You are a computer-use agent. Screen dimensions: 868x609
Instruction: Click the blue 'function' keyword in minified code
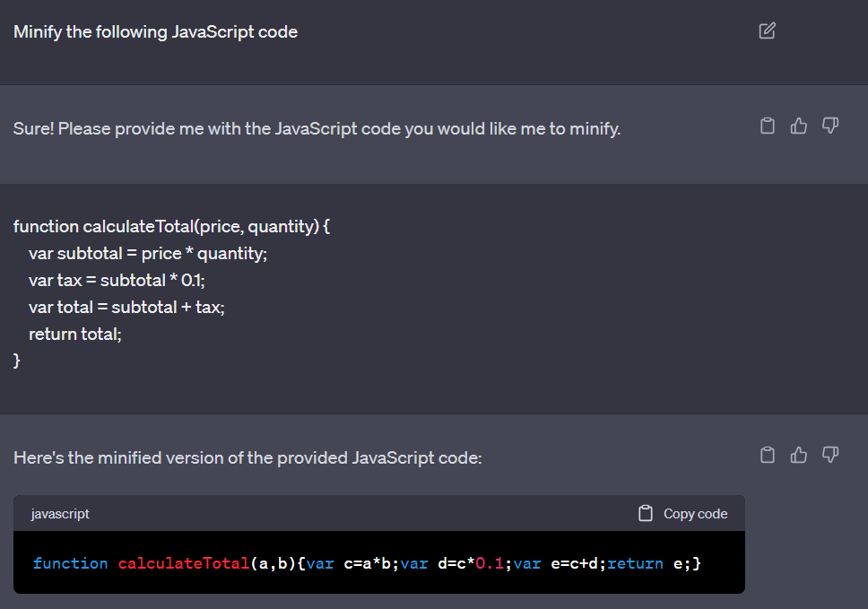point(70,563)
